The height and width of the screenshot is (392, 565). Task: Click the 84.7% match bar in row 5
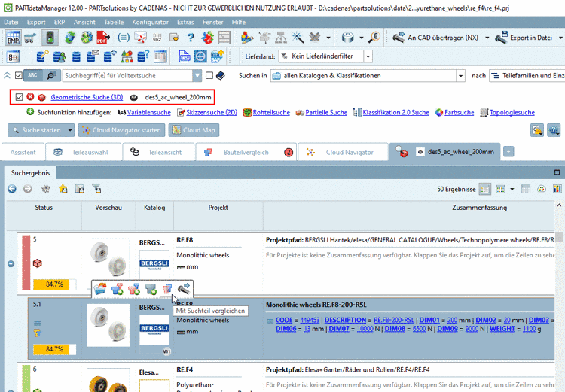54,285
